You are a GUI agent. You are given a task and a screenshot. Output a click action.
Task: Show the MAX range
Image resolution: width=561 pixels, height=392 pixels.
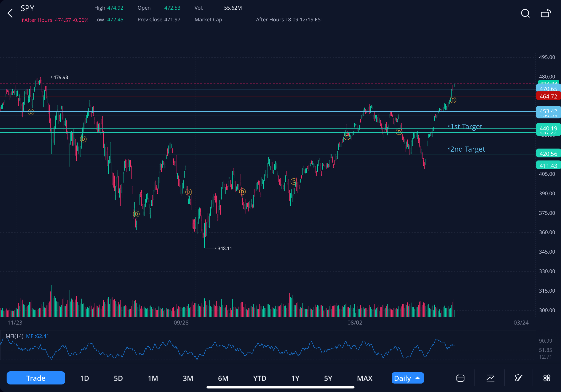(x=365, y=378)
